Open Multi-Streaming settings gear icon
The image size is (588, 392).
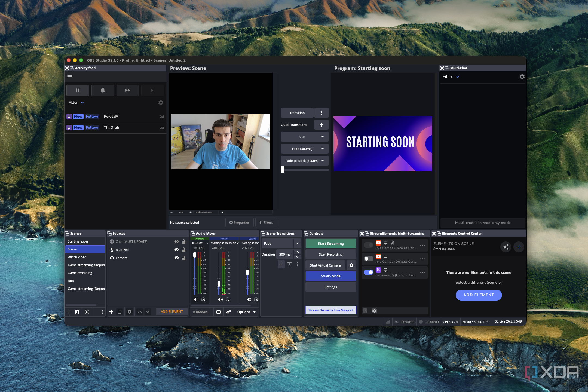374,311
